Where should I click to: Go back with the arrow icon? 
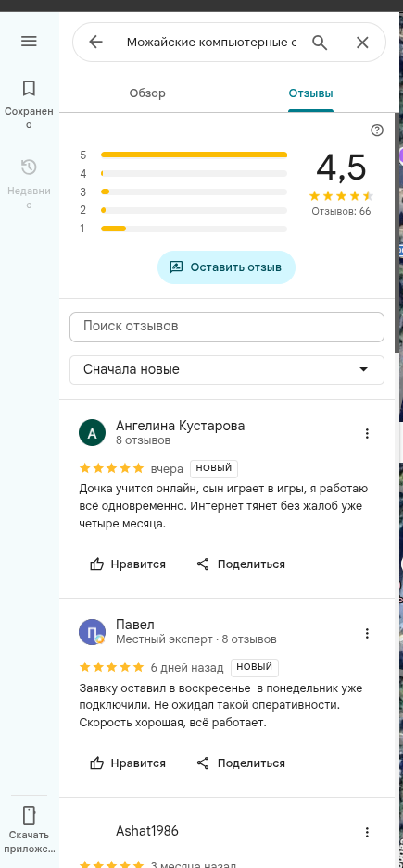[x=96, y=42]
